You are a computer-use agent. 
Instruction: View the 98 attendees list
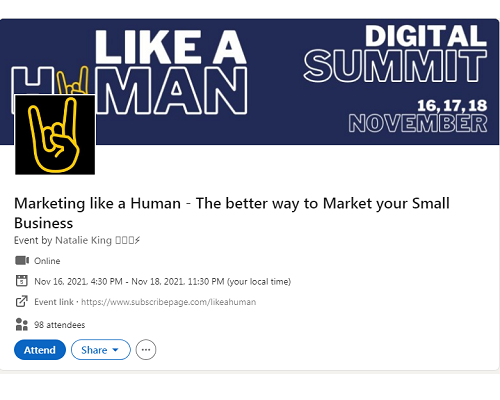point(60,325)
